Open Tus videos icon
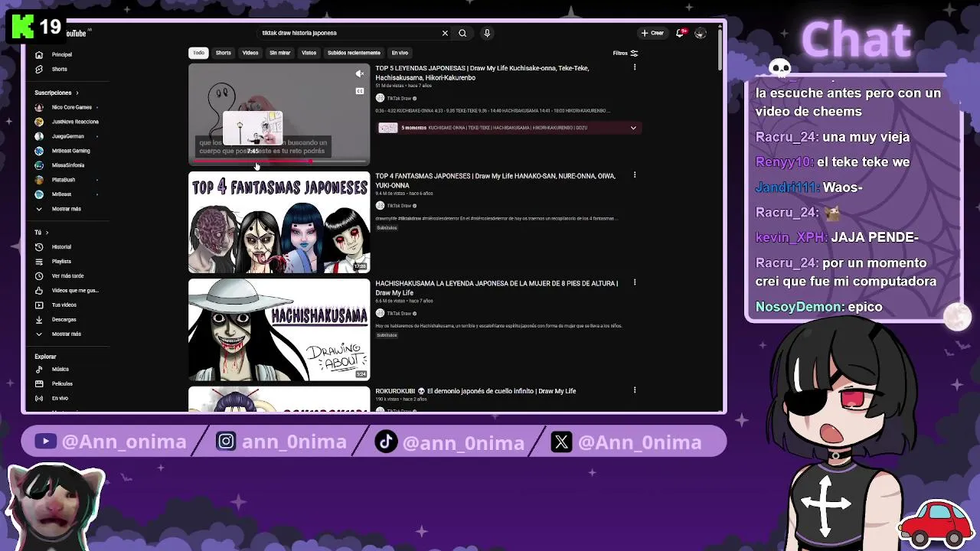This screenshot has width=980, height=551. (39, 305)
